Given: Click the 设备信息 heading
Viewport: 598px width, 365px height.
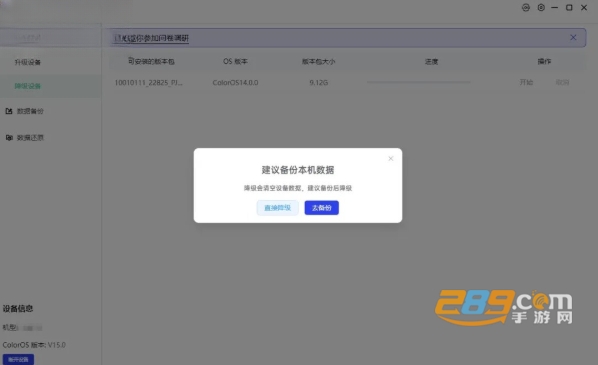Looking at the screenshot, I should (18, 309).
